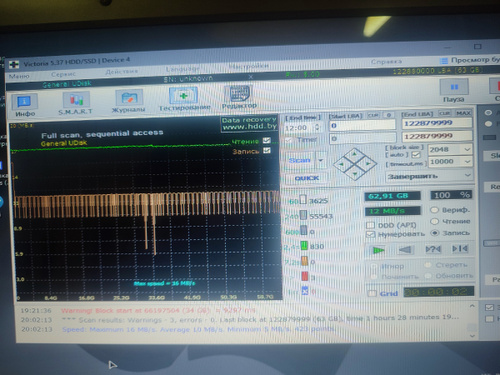Select the Вериф. radio option
Screen dimensions: 500x375
point(434,210)
